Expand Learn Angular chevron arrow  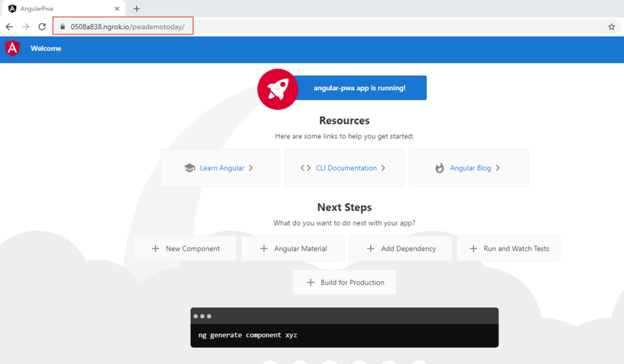[x=251, y=168]
